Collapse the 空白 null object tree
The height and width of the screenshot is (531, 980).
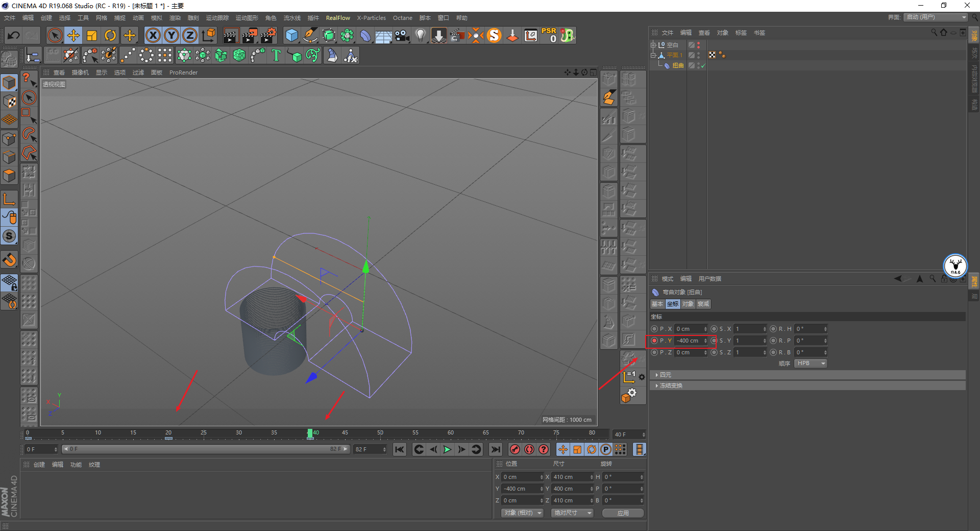653,45
